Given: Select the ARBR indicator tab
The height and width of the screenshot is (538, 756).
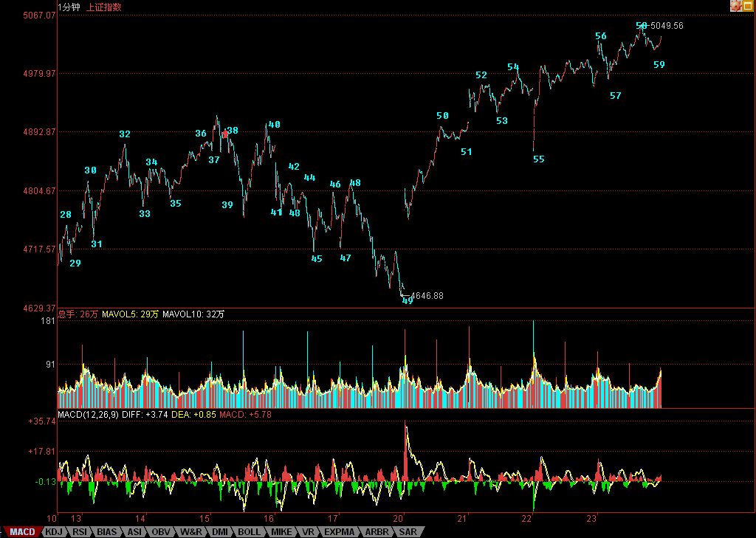Looking at the screenshot, I should coord(376,531).
